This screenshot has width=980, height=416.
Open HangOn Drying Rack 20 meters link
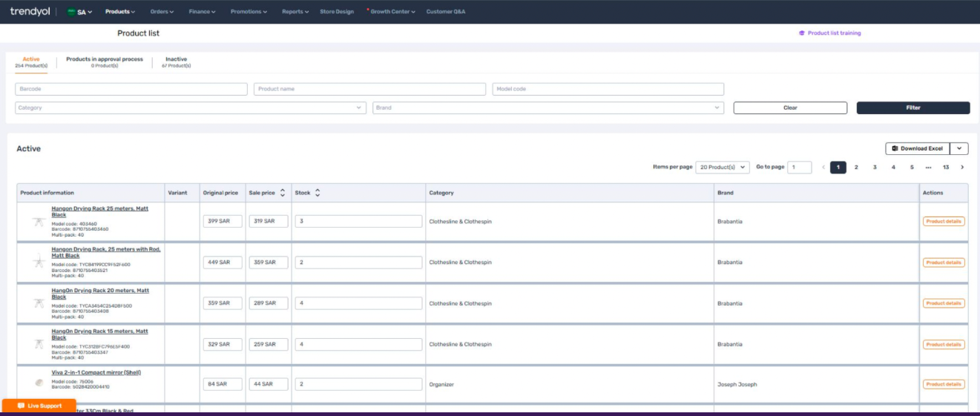[100, 294]
